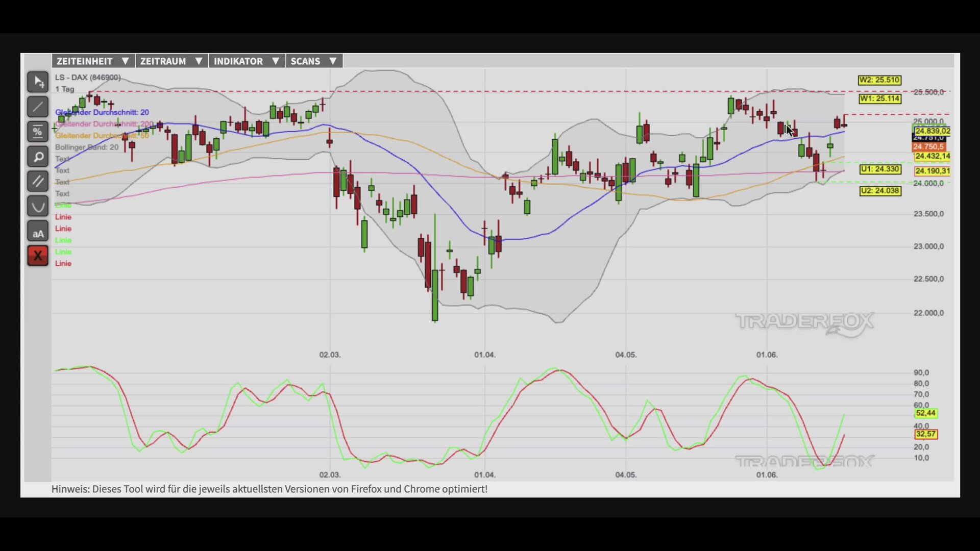Click the 01.06. date on indicator axis
This screenshot has width=980, height=551.
click(x=767, y=475)
